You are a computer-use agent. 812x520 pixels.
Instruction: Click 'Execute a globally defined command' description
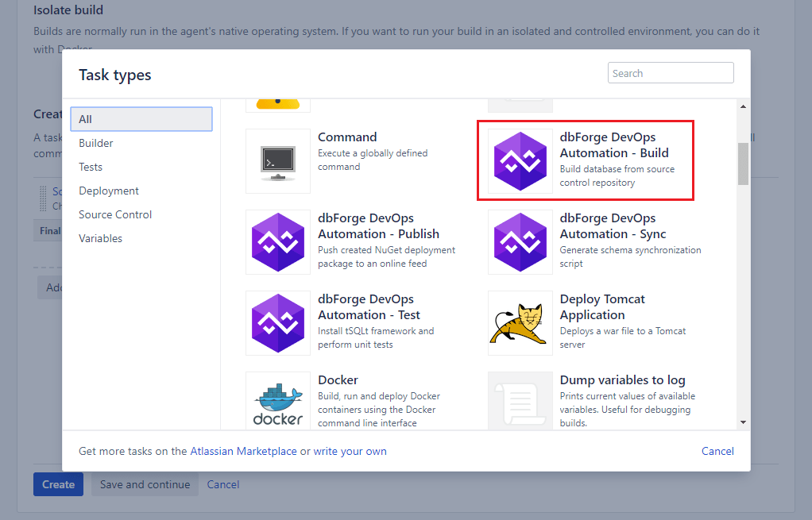click(373, 160)
